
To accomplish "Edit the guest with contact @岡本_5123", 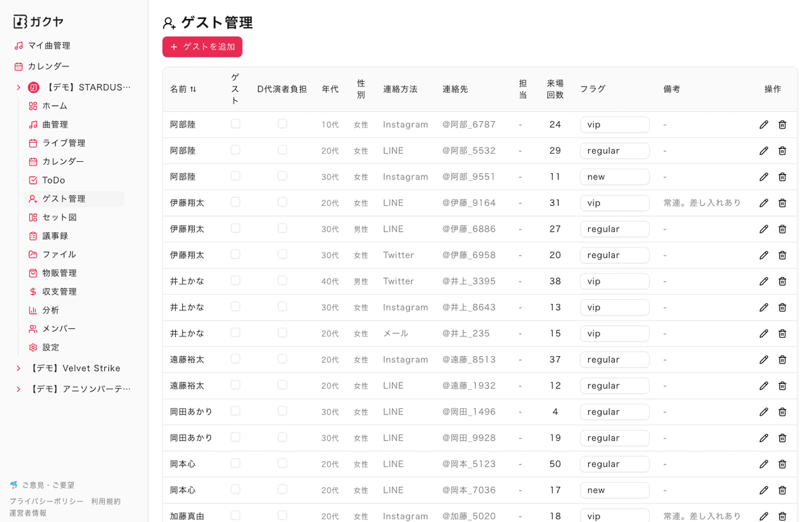I will point(764,464).
